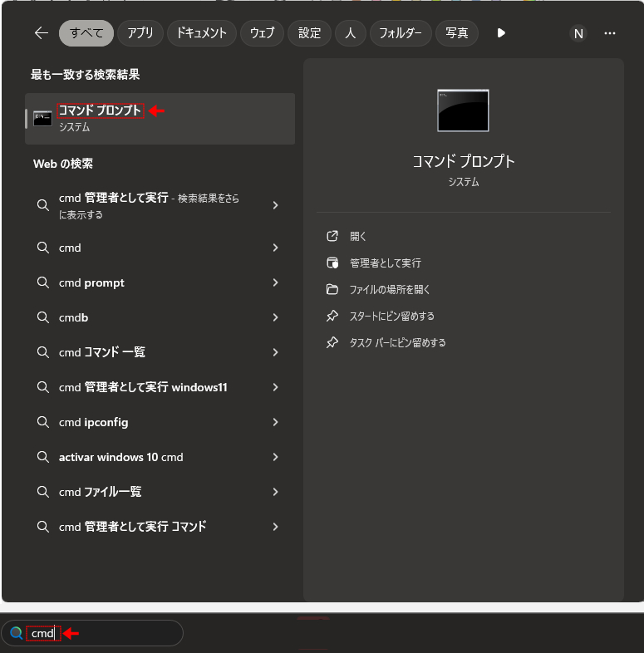Select web suggestion cmd 管理者として実行 - 検索結果をさらに表示する

[160, 205]
